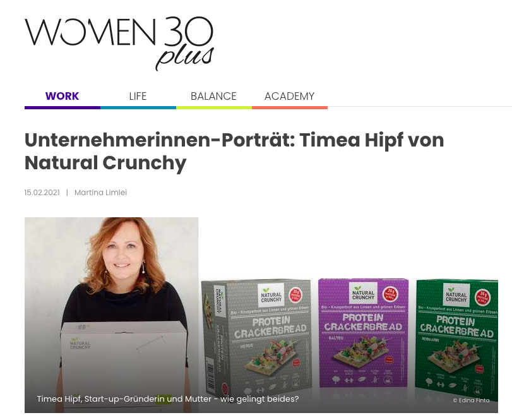Image resolution: width=512 pixels, height=420 pixels.
Task: Click the Women 30 plus logo
Action: point(119,44)
